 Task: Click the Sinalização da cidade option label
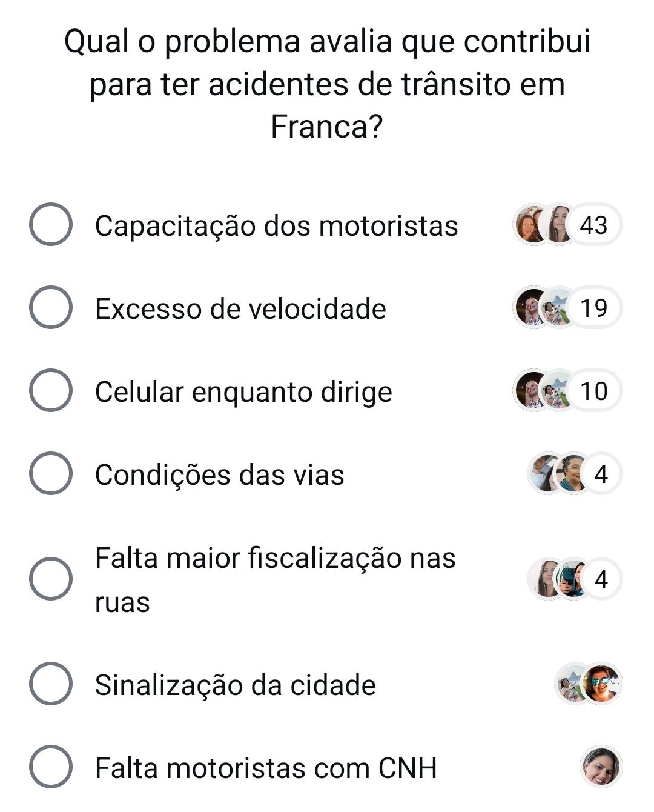[x=235, y=685]
